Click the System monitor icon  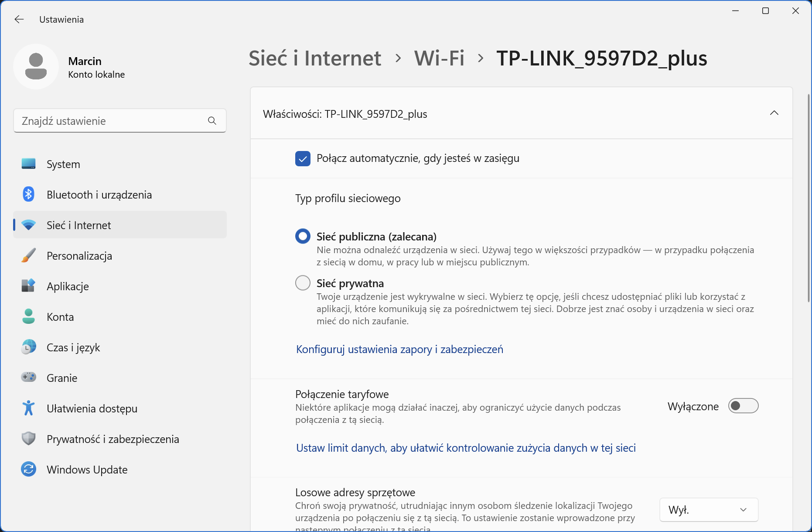28,164
